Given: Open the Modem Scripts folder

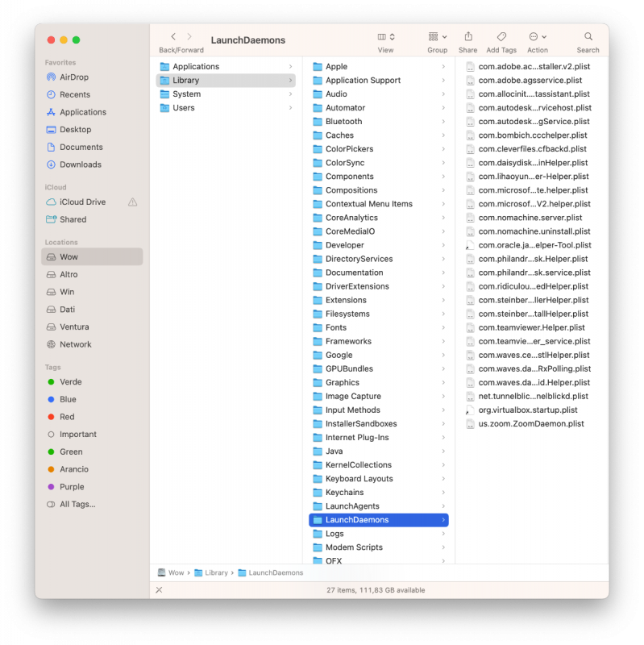Looking at the screenshot, I should [x=378, y=547].
